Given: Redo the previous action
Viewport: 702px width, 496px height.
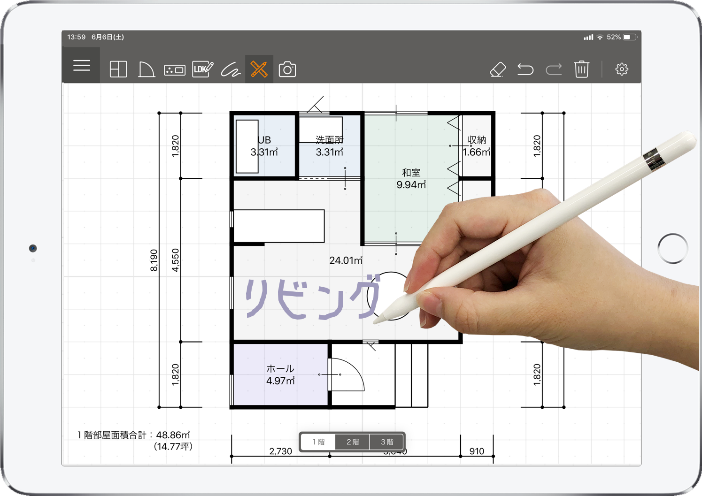Looking at the screenshot, I should point(553,69).
